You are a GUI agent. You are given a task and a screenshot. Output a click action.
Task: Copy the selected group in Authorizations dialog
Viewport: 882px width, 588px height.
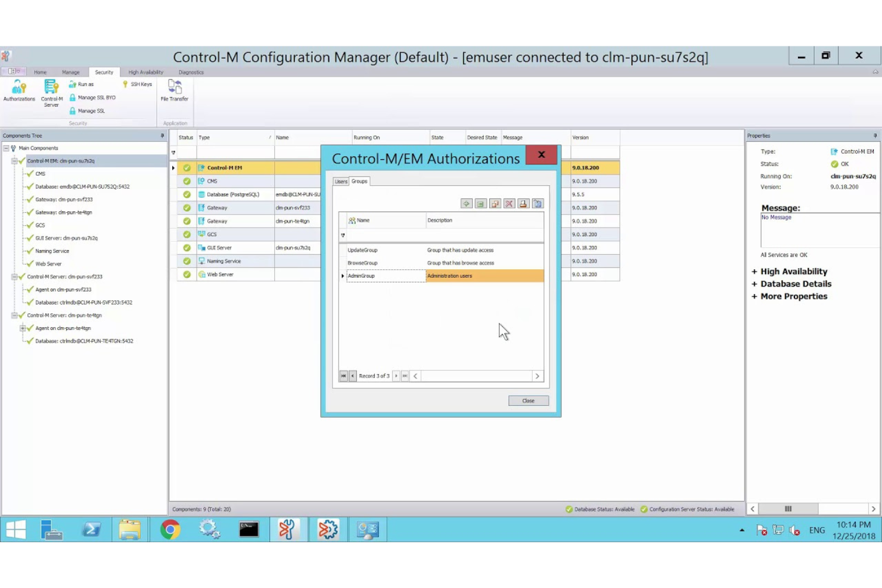495,204
